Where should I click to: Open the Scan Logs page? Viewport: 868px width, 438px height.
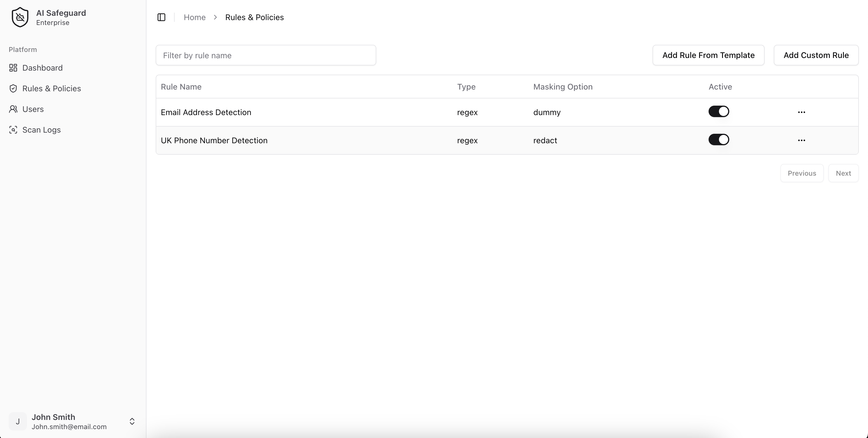coord(41,130)
